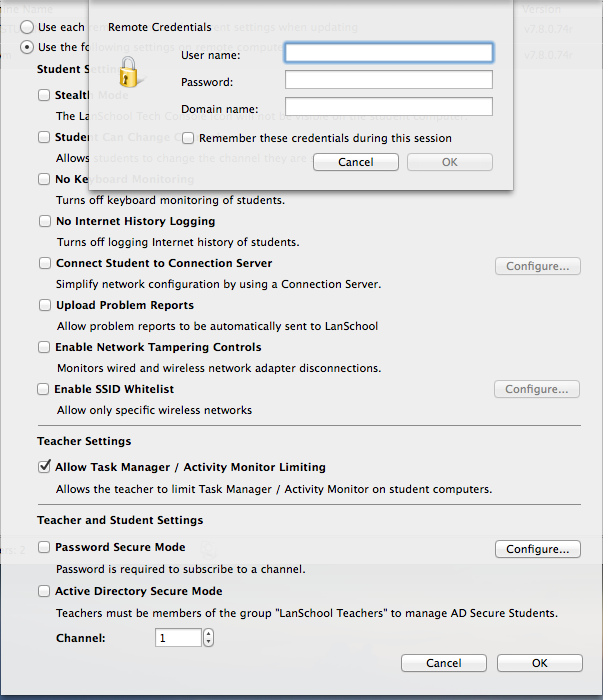Image resolution: width=603 pixels, height=700 pixels.
Task: Open Configure for SSID Whitelist
Action: click(536, 389)
